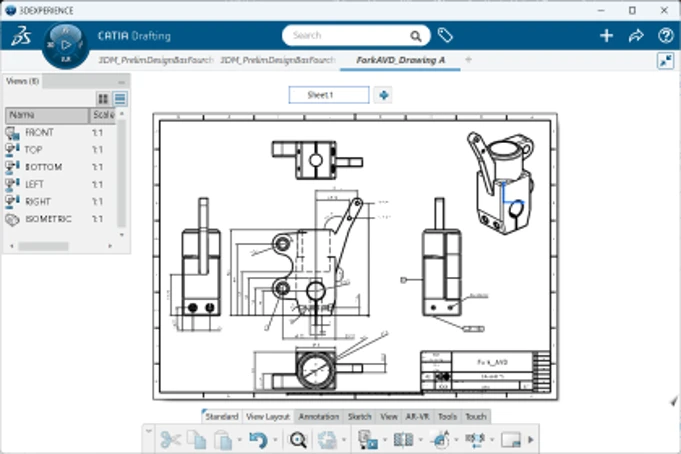The width and height of the screenshot is (681, 454).
Task: Open the help question mark icon
Action: click(x=665, y=36)
